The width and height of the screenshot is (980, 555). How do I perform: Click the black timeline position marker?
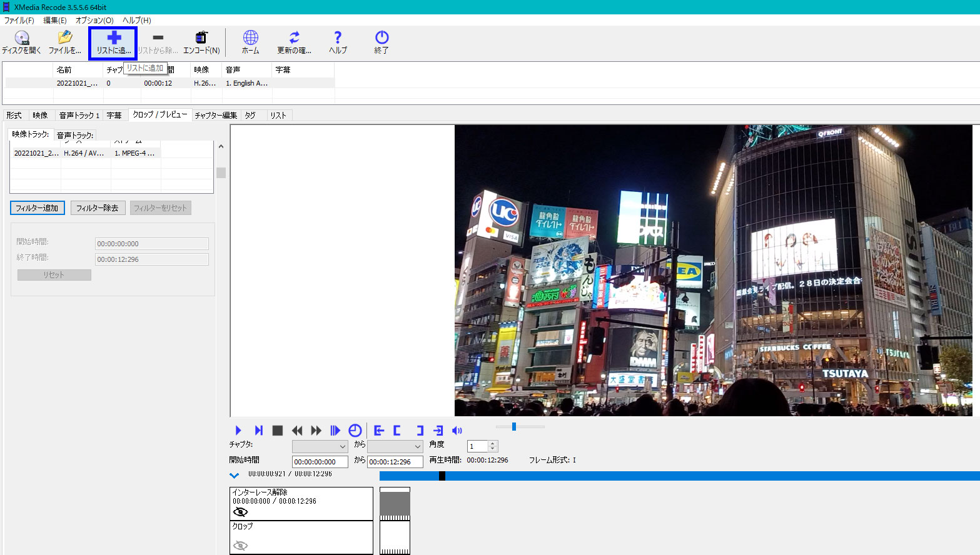pos(442,476)
